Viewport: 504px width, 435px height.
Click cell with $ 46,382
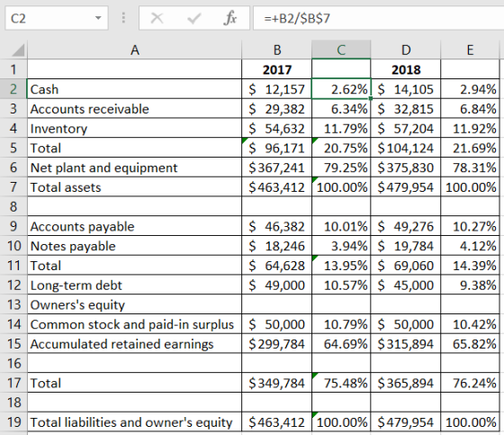click(x=277, y=226)
